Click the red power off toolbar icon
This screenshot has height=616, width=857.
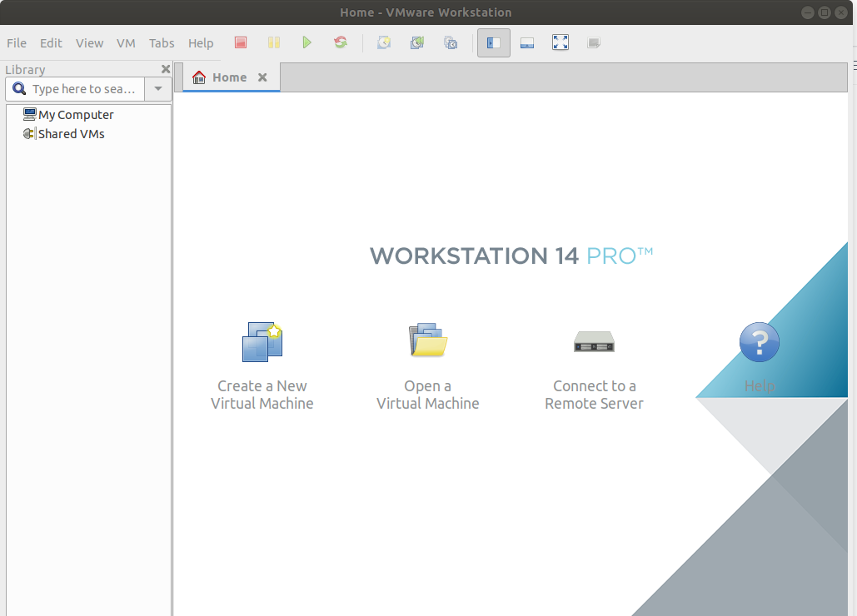(241, 42)
